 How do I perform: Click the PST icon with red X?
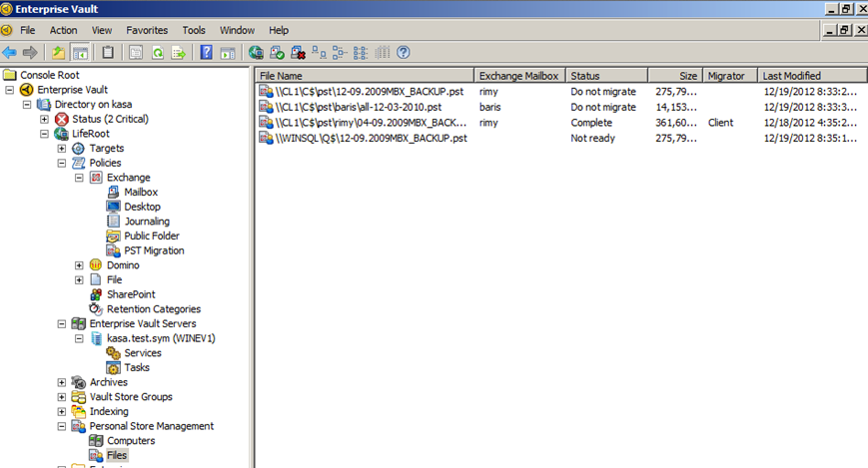pos(298,53)
